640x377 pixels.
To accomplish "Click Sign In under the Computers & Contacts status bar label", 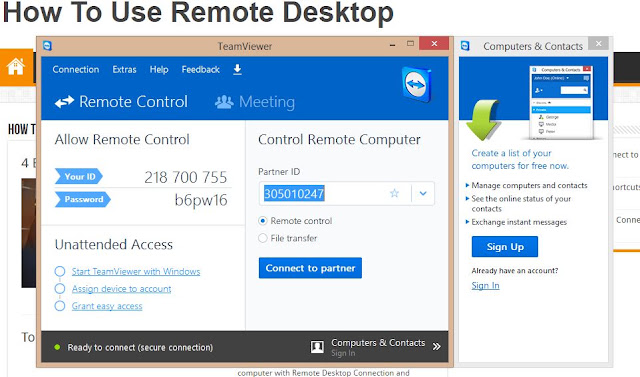I will click(x=343, y=353).
